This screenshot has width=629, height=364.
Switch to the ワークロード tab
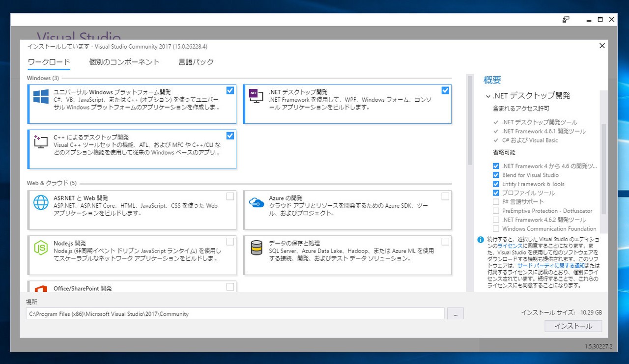click(49, 62)
